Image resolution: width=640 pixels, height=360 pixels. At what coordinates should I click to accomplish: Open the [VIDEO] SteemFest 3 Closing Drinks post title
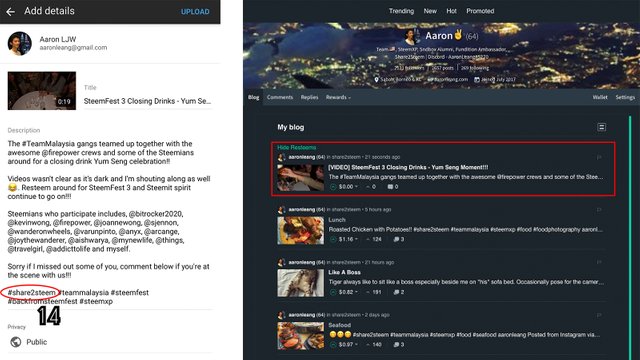(x=408, y=167)
